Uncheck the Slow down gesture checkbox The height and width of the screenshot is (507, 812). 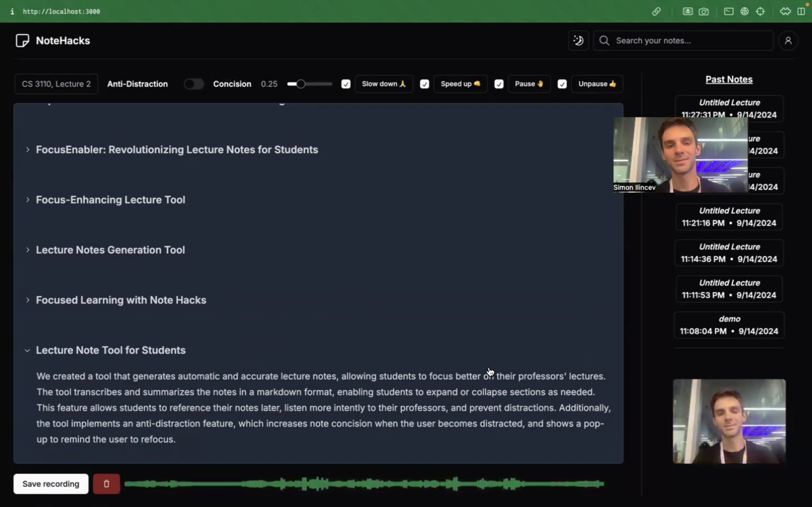(346, 84)
